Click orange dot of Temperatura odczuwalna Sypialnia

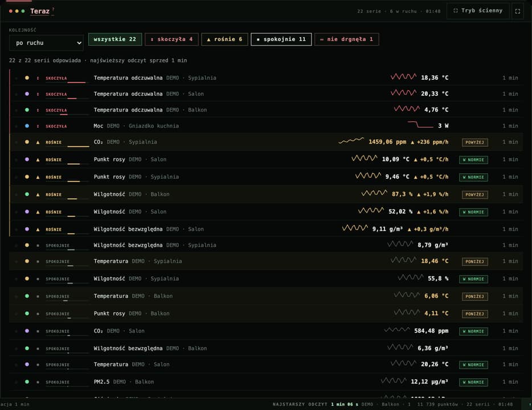tap(27, 77)
